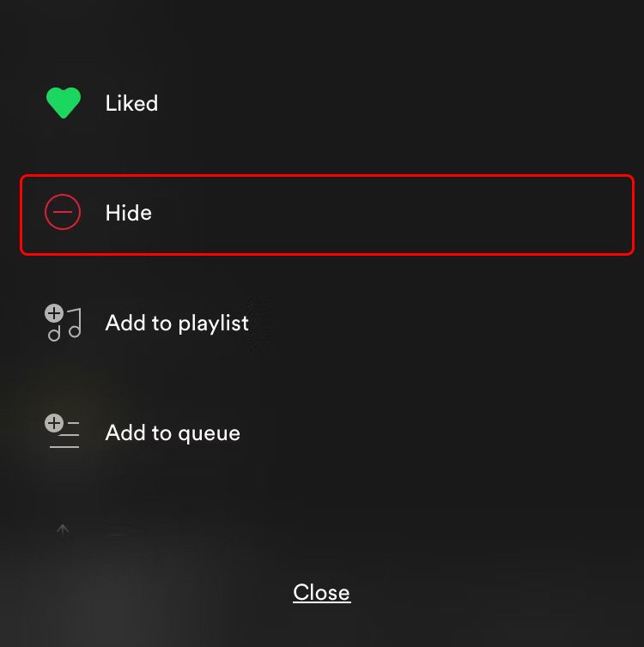Click the Add to playlist label
644x647 pixels.
(x=177, y=323)
